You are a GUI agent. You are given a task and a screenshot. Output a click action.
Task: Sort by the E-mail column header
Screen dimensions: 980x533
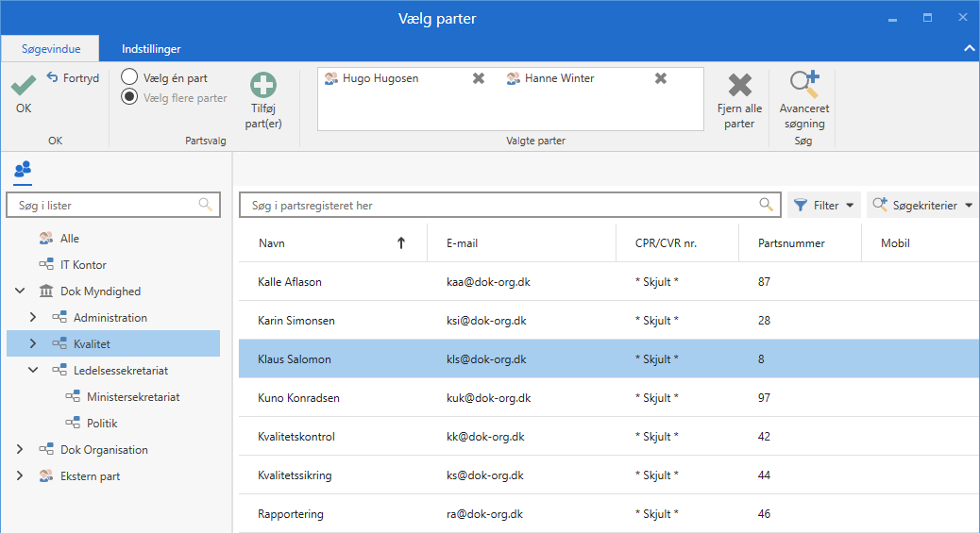click(522, 243)
